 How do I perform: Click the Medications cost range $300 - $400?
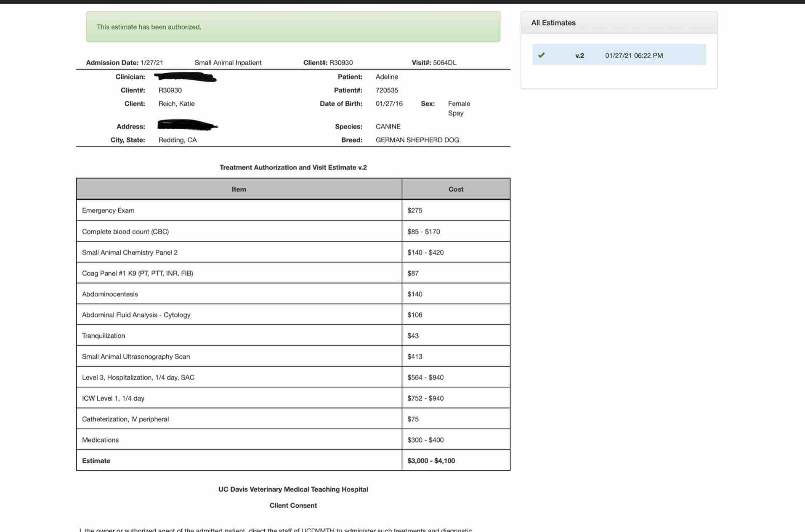point(425,440)
